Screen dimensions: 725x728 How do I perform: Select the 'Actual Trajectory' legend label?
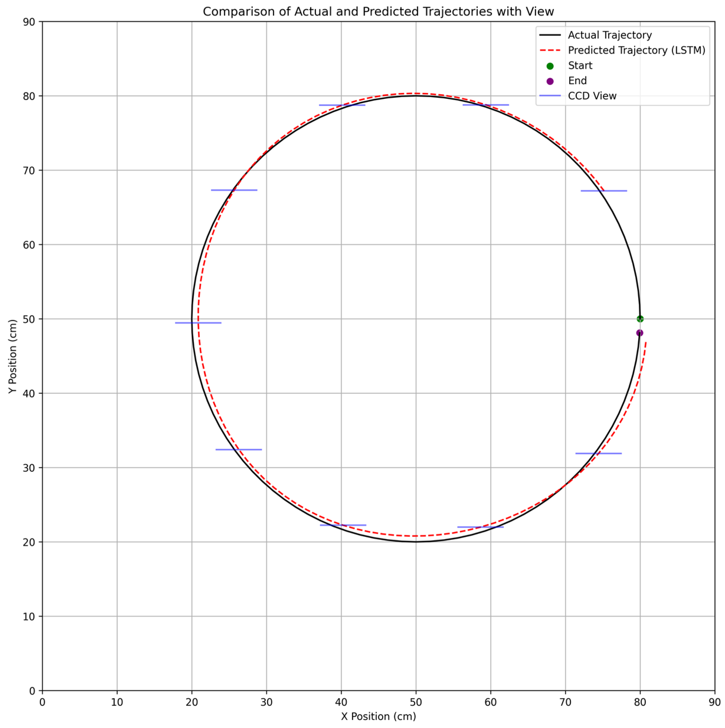pos(610,35)
